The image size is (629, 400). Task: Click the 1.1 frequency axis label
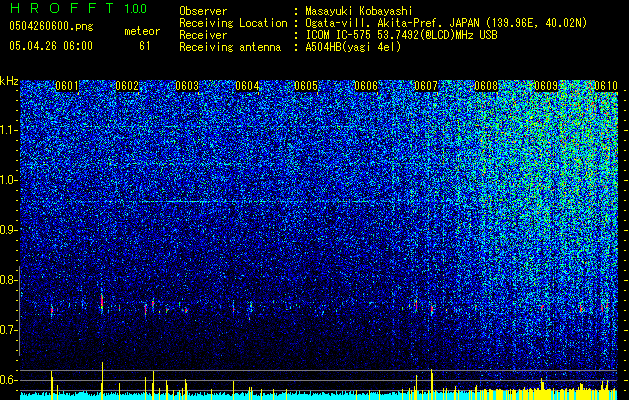8,130
